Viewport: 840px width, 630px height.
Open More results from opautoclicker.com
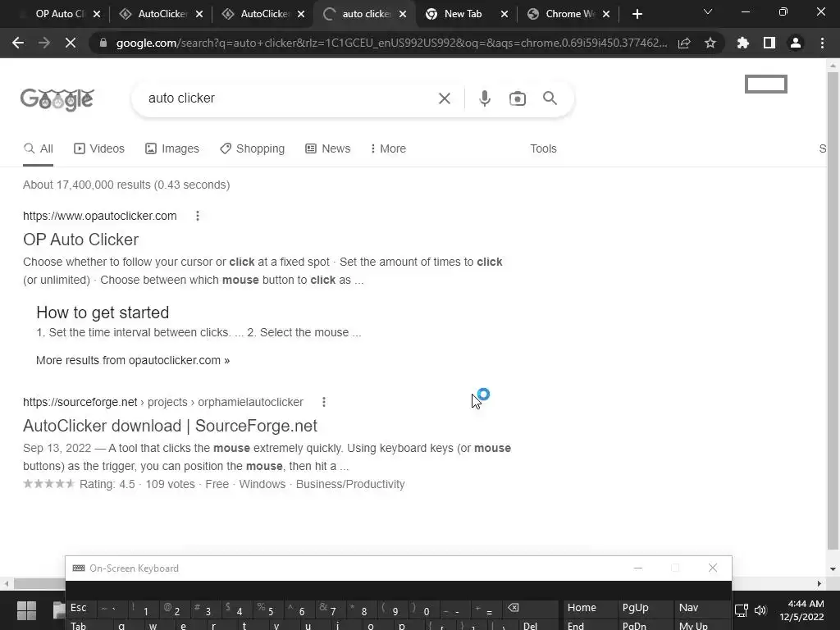point(133,360)
